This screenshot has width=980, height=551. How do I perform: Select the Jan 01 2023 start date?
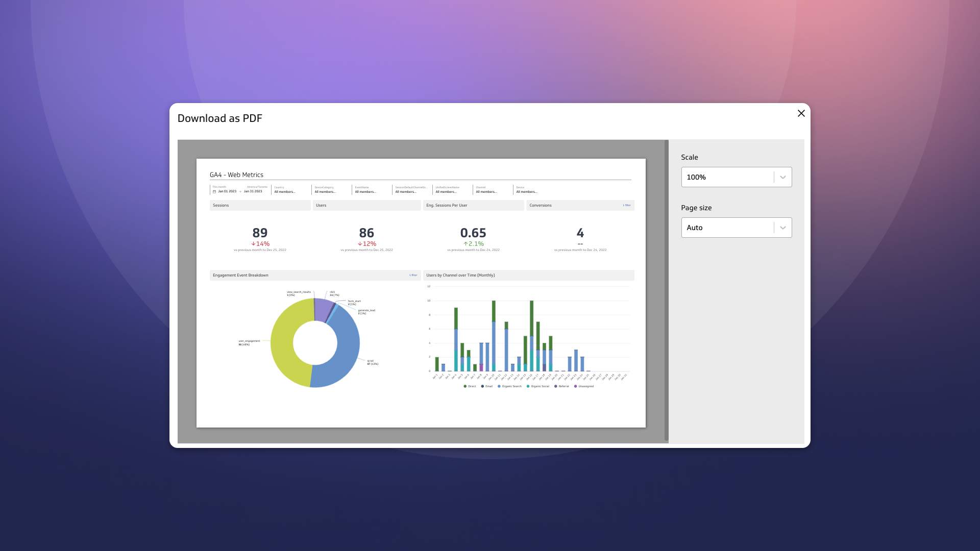(227, 192)
